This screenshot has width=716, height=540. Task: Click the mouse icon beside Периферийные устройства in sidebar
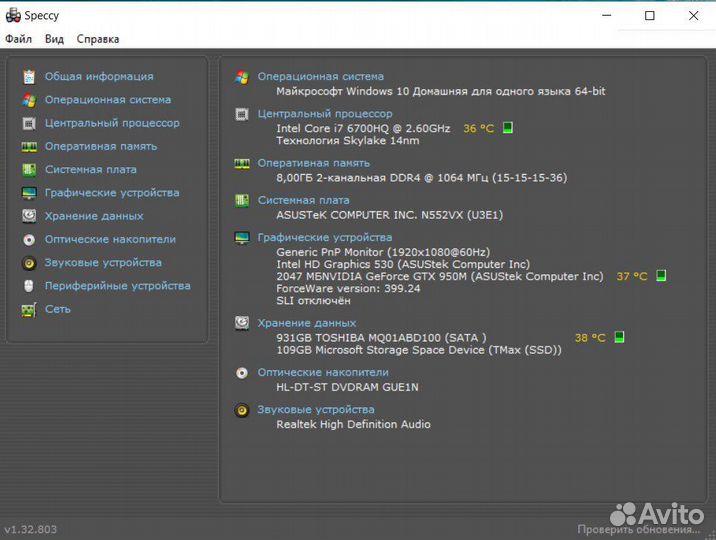29,286
